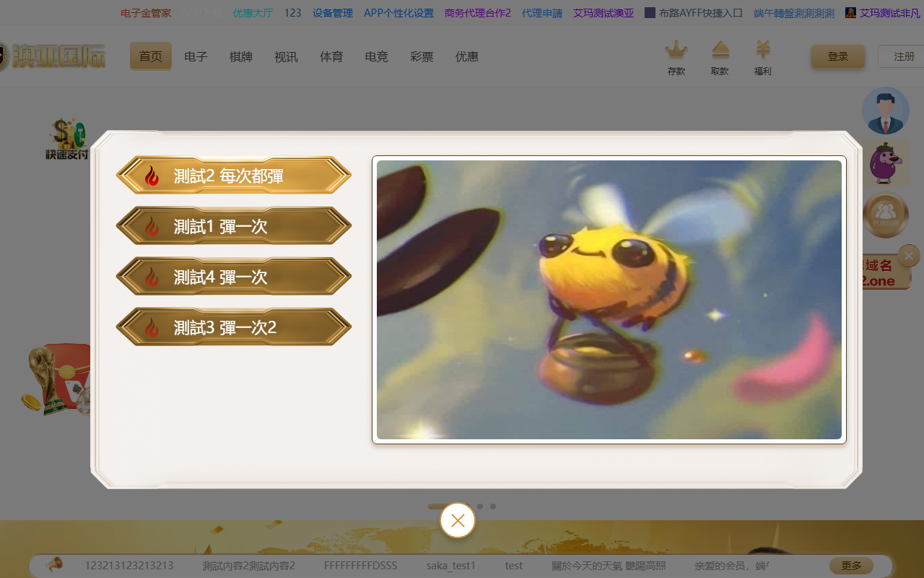
Task: Select the 測試3 彈一次2 announcement tab
Action: click(x=234, y=327)
